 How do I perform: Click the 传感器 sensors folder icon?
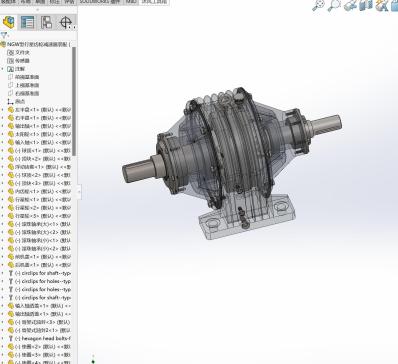coord(11,61)
